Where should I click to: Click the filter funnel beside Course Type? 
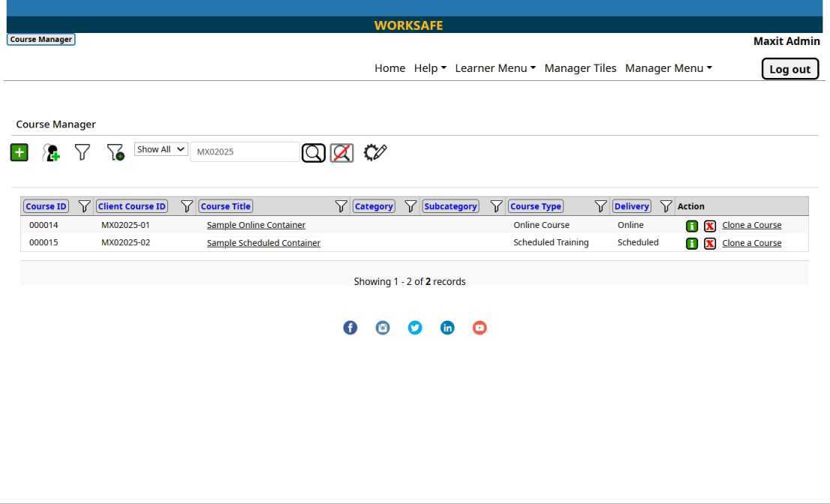click(600, 207)
